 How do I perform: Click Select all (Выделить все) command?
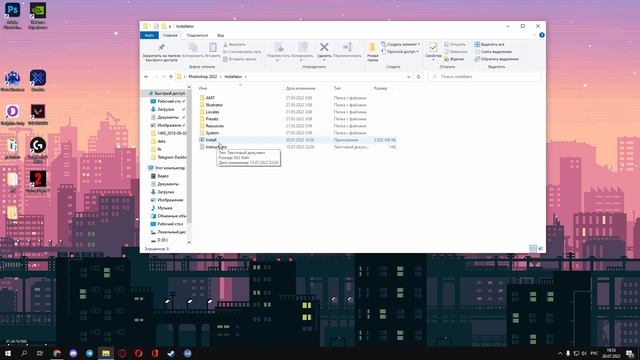click(x=489, y=44)
